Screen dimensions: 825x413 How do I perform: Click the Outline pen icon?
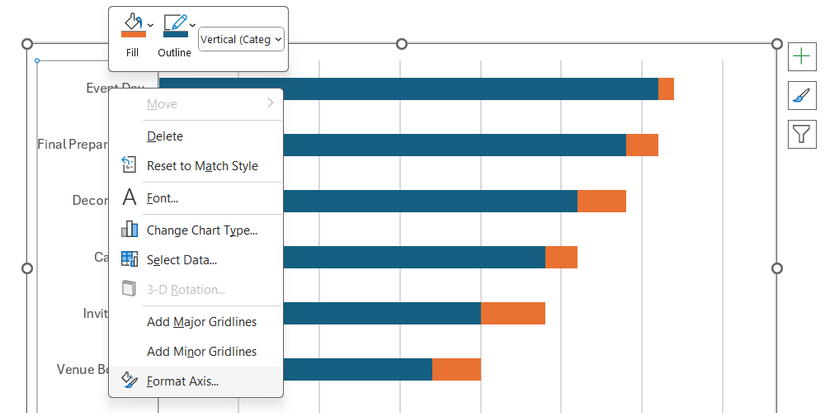pos(173,26)
